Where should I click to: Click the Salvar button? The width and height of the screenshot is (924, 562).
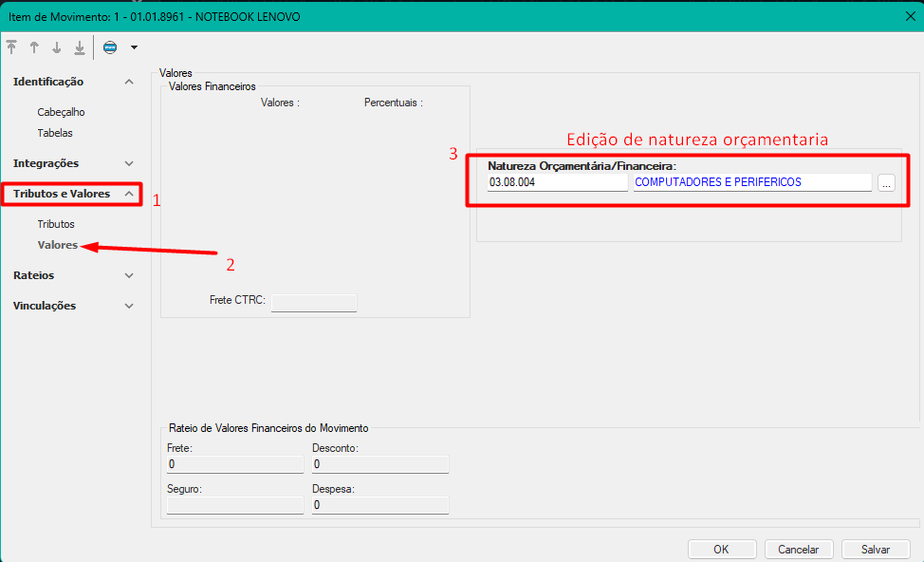[x=876, y=549]
